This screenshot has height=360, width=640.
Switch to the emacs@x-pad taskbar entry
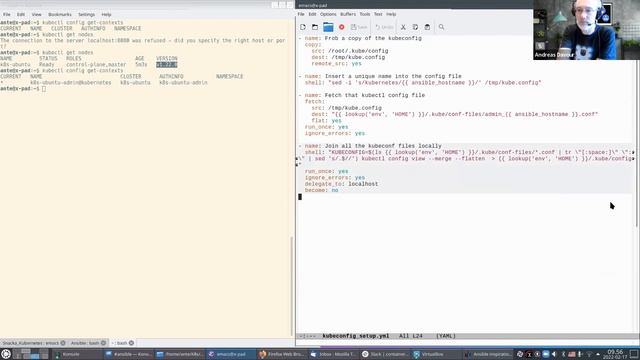231,354
